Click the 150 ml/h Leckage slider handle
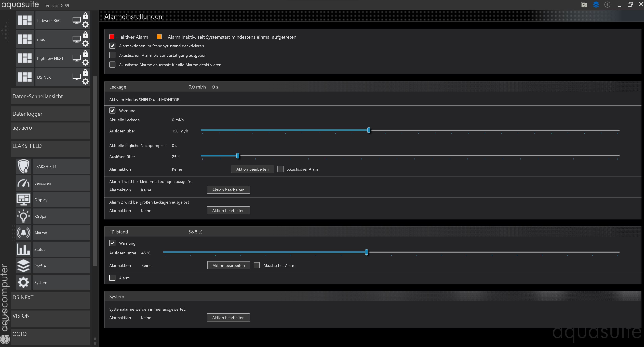The image size is (644, 347). [369, 130]
